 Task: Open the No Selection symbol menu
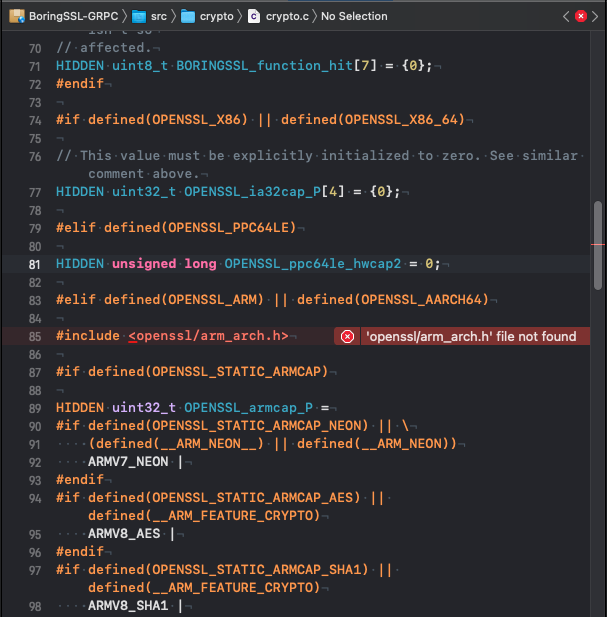[x=354, y=16]
